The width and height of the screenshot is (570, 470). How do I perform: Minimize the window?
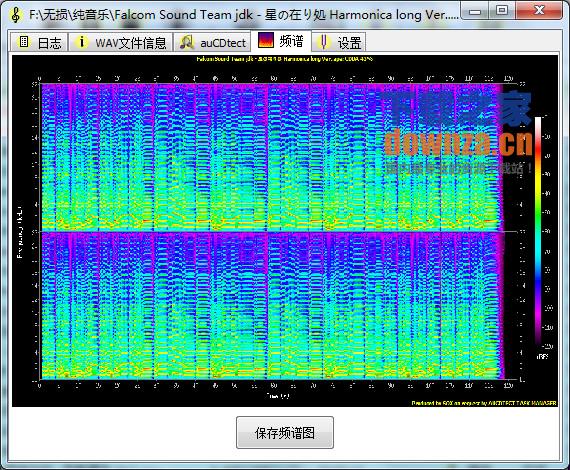475,11
